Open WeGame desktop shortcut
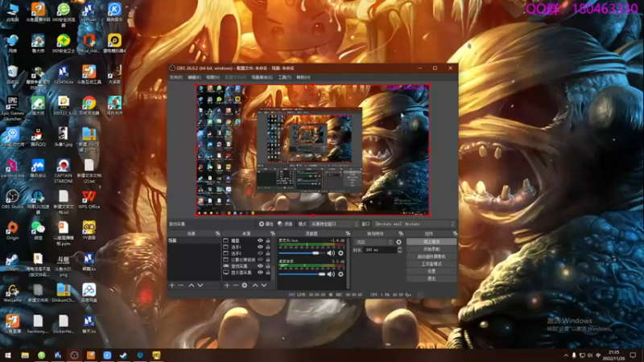This screenshot has width=644, height=362. tap(12, 293)
